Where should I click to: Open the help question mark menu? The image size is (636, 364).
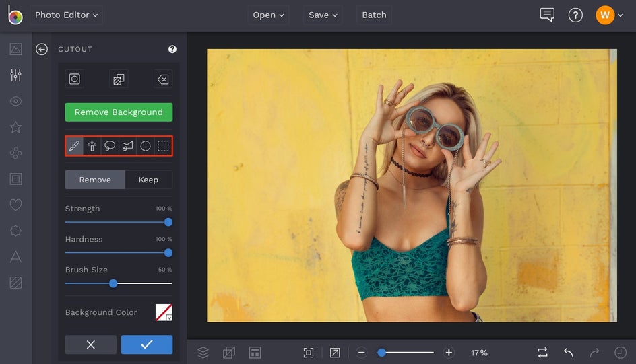coord(575,15)
